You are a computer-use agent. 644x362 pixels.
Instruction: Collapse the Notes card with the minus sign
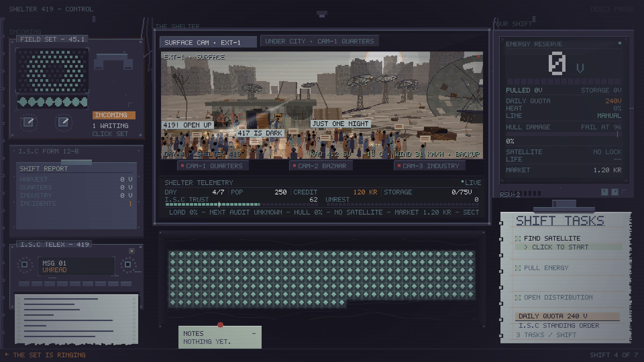(254, 334)
